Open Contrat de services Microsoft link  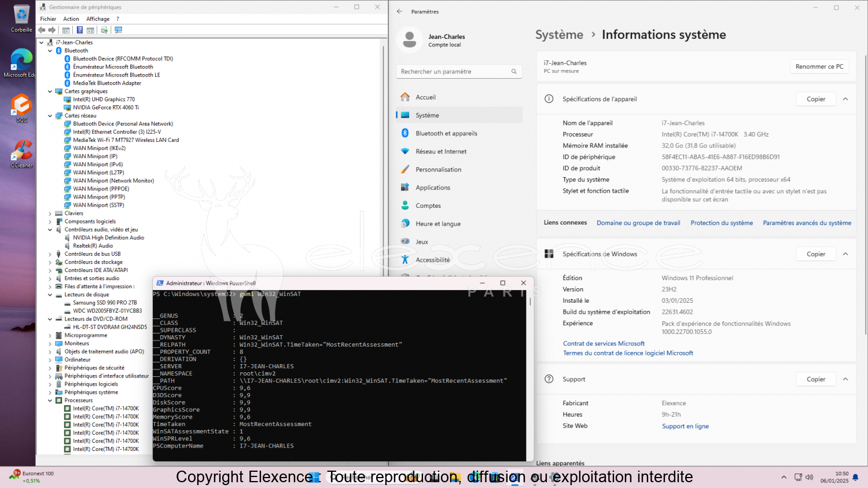pos(604,343)
